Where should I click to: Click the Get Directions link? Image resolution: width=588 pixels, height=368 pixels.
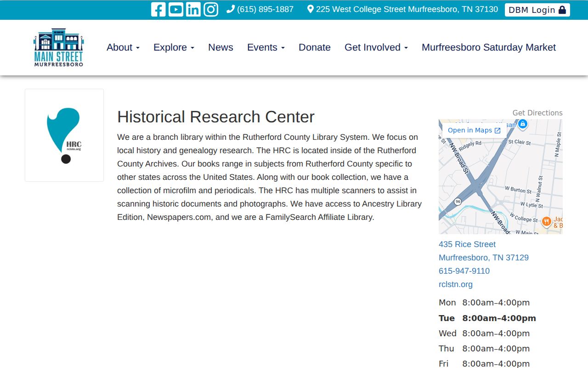pyautogui.click(x=537, y=113)
